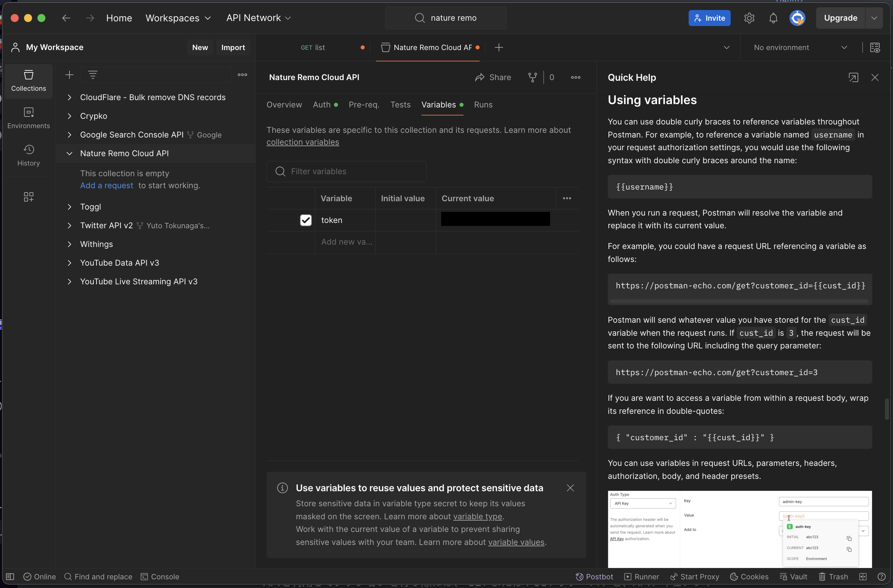Screen dimensions: 893x588
Task: Click the fork collection icon
Action: (532, 77)
